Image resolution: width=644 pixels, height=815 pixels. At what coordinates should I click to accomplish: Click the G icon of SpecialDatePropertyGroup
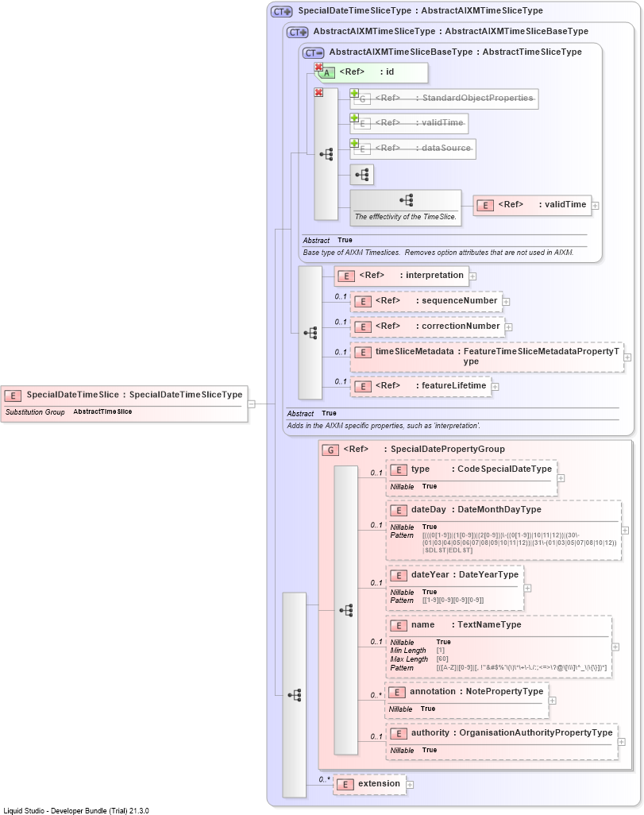point(330,450)
